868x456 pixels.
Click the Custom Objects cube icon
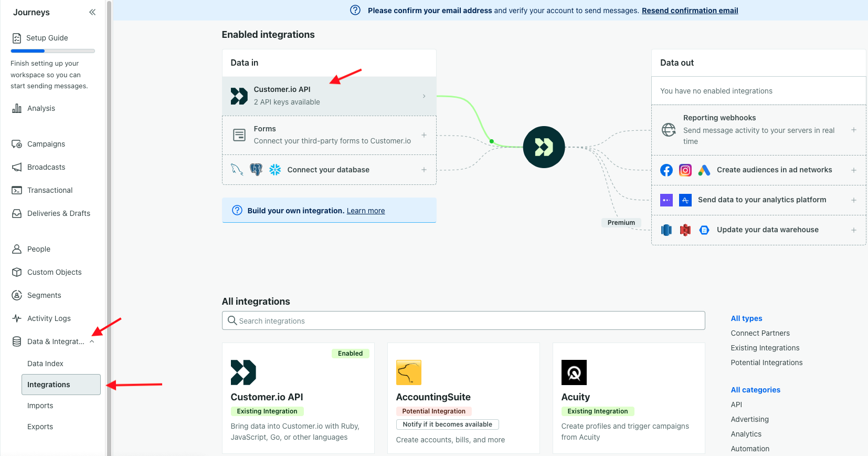pyautogui.click(x=17, y=272)
